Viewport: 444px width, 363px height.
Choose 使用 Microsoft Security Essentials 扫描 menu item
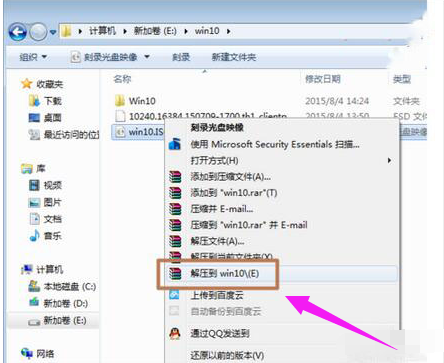click(x=275, y=144)
